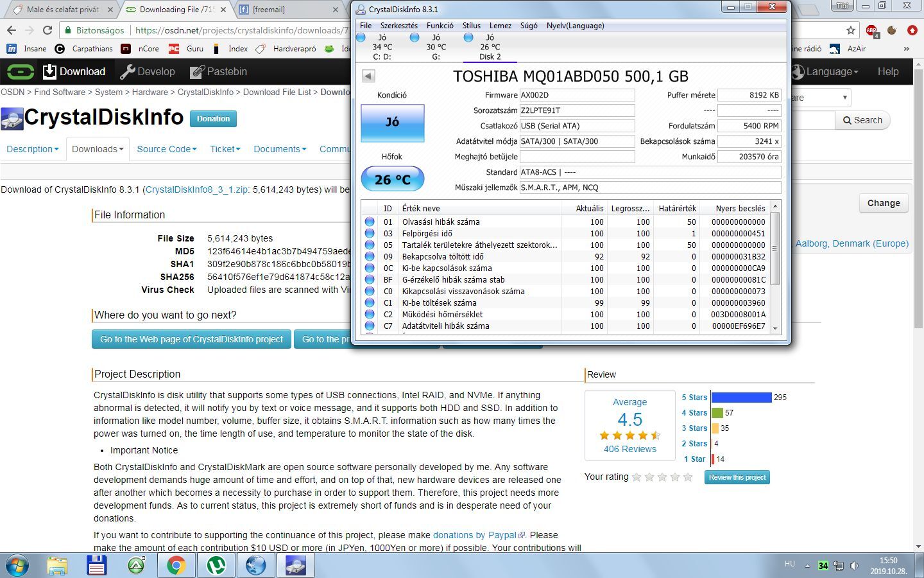Click the volume speaker tray icon

click(854, 565)
